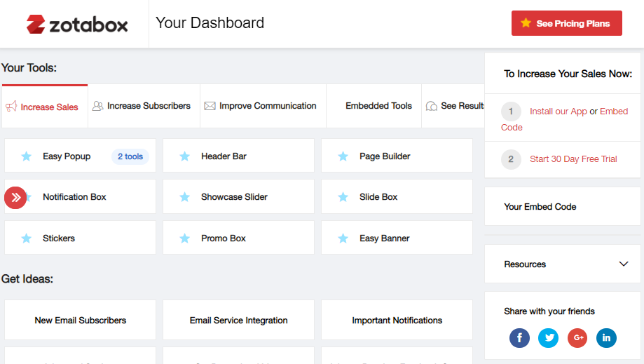Switch to the Increase Subscribers tab

[x=144, y=106]
